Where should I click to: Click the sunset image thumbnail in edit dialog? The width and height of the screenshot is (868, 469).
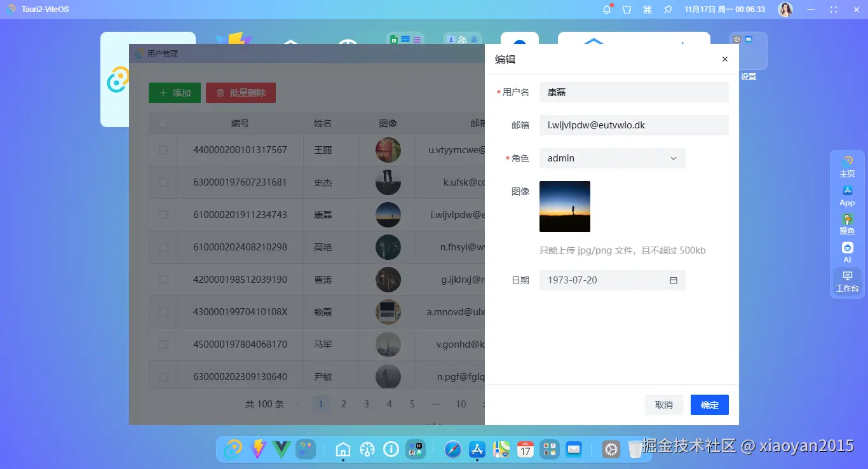(x=564, y=207)
